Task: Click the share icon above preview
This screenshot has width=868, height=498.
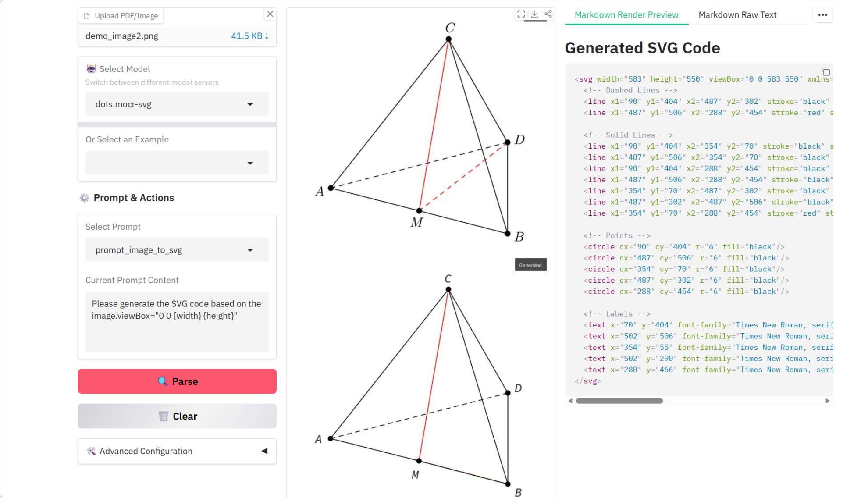Action: point(548,14)
